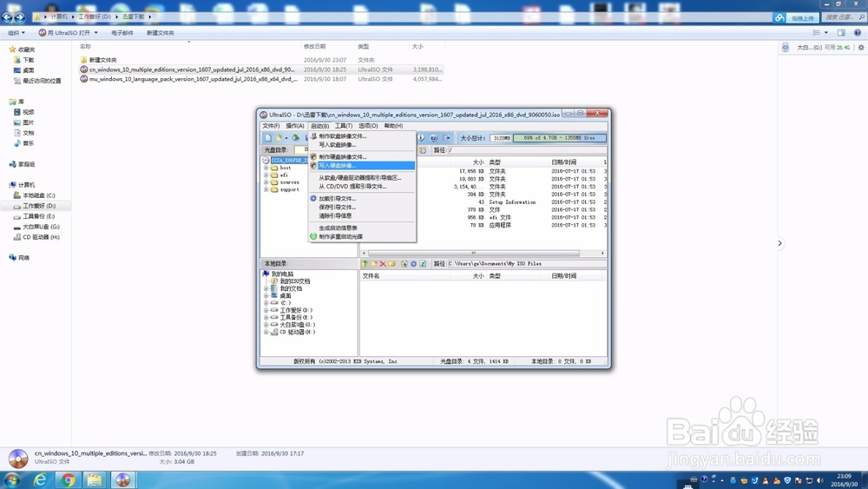Expand 桌面 node in local tree
Screen dimensions: 868x489
tap(266, 295)
